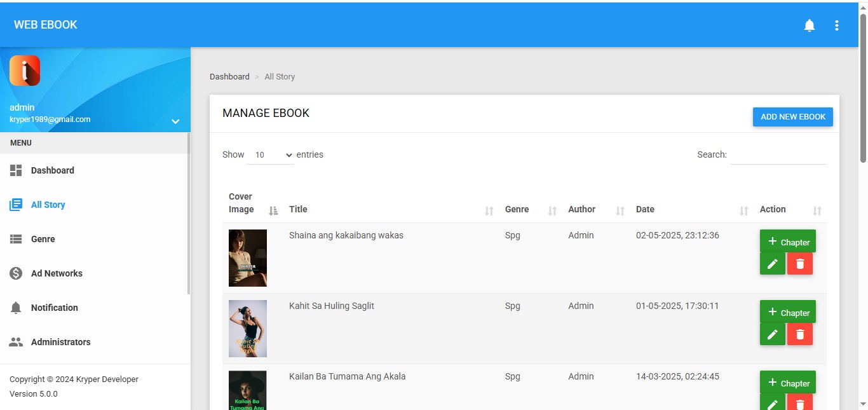868x410 pixels.
Task: Click the orange app logo in sidebar
Action: pos(25,71)
